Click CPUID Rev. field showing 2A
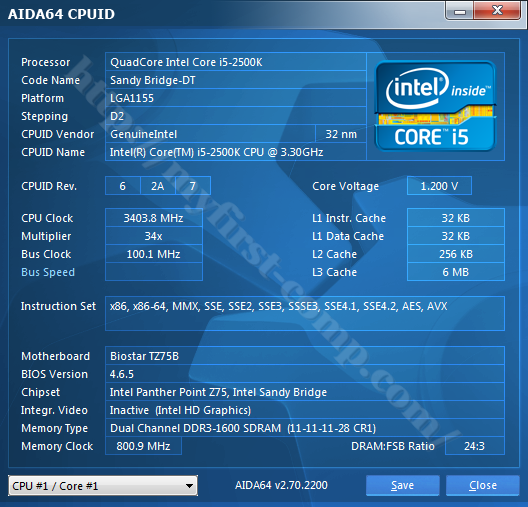Screen dimensions: 528x507 pos(158,186)
